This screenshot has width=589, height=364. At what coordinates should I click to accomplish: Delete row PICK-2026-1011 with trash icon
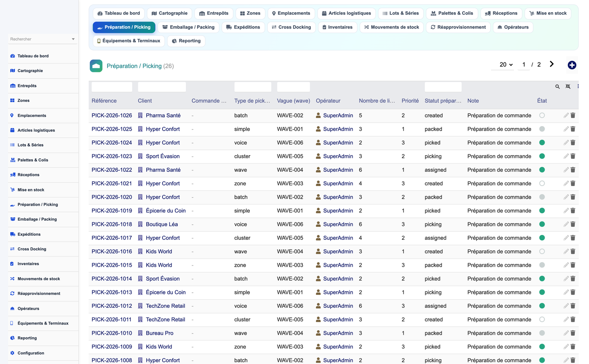pyautogui.click(x=573, y=320)
